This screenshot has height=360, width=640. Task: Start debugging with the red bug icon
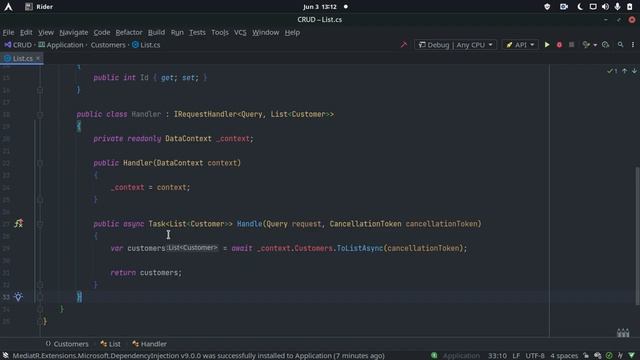(x=559, y=44)
